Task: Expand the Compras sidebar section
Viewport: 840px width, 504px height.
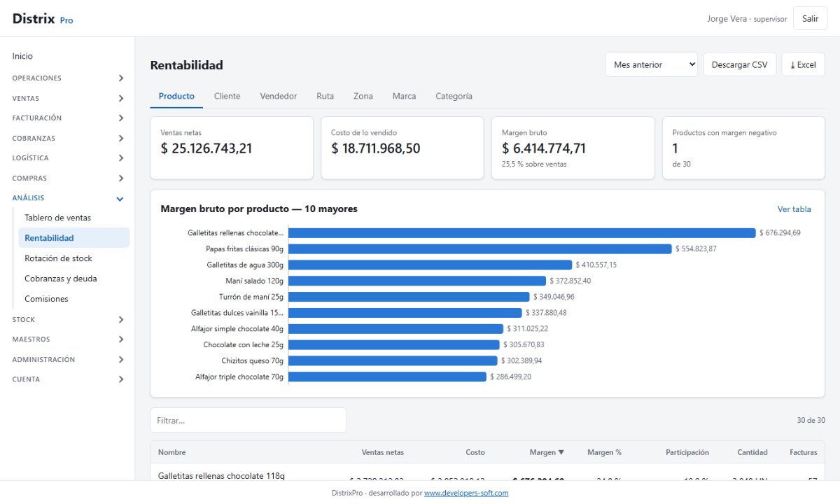Action: pos(67,178)
